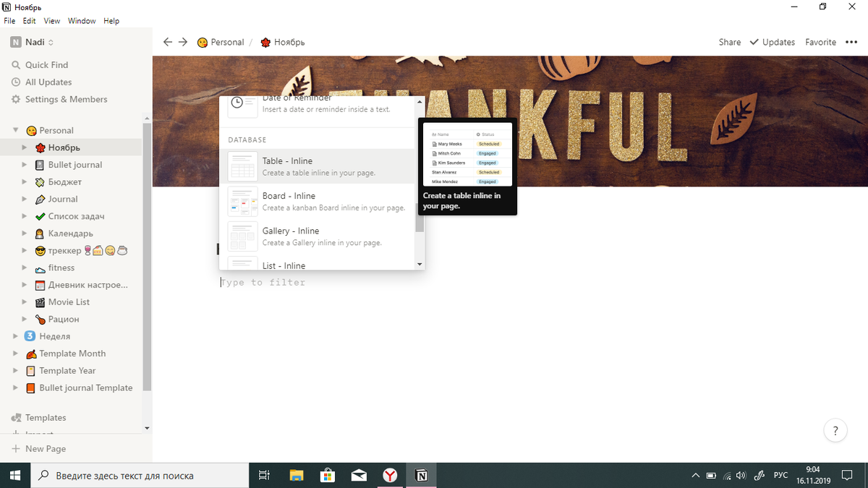Expand the Bullet journal Template tree
Image resolution: width=868 pixels, height=488 pixels.
tap(15, 388)
